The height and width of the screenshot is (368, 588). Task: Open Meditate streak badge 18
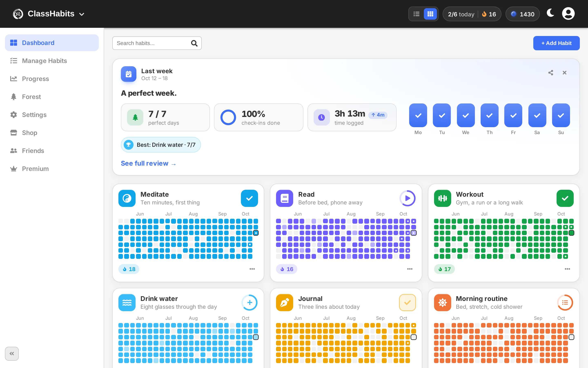point(129,269)
